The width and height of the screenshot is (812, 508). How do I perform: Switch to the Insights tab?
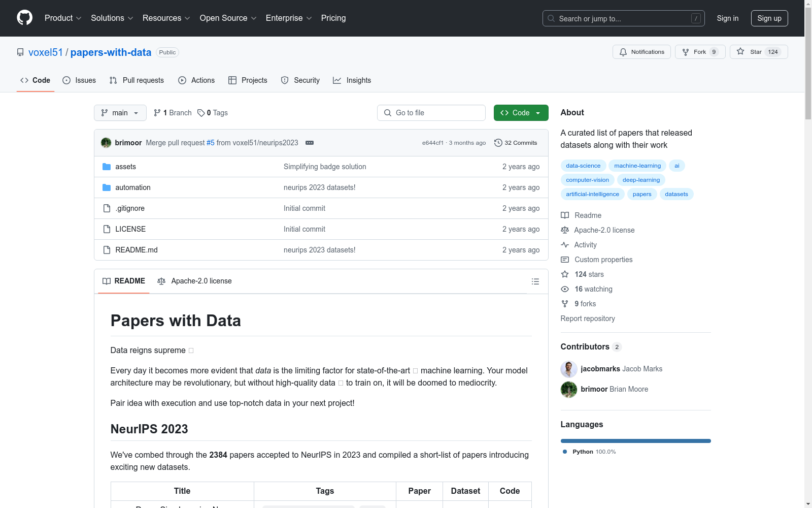(352, 80)
